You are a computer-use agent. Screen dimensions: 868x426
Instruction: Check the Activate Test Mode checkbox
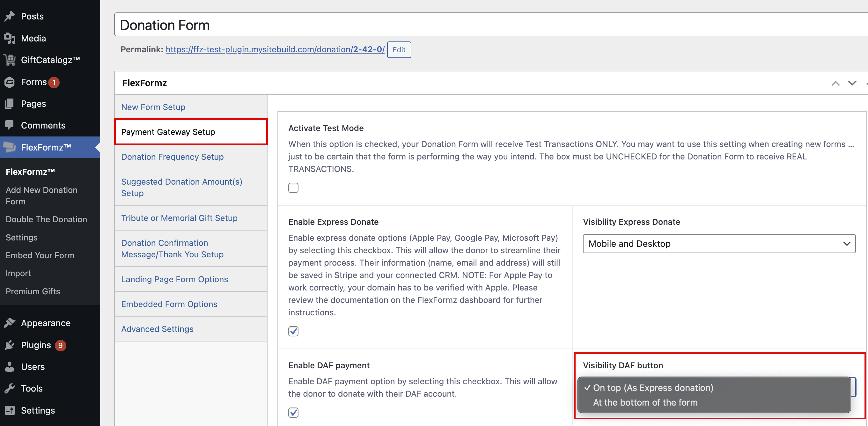(293, 188)
